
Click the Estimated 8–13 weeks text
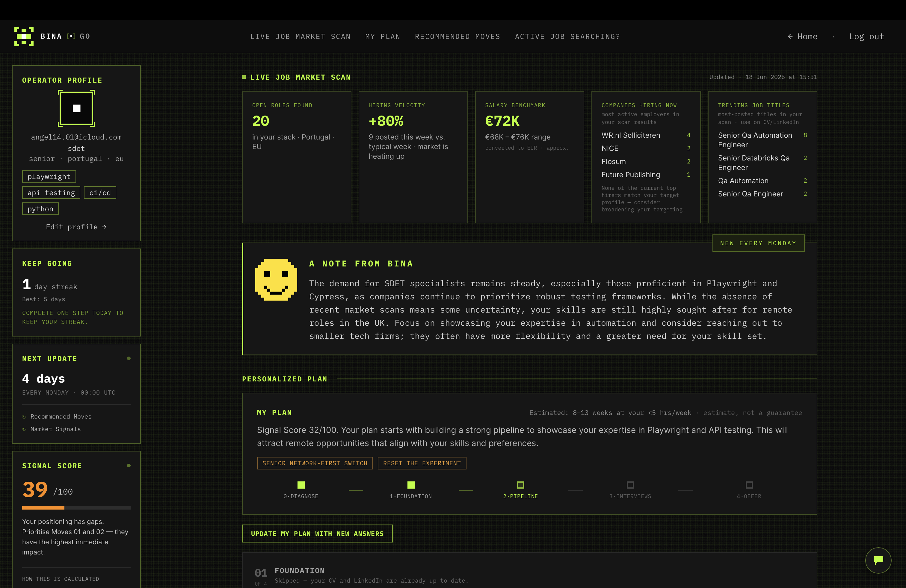(x=610, y=413)
